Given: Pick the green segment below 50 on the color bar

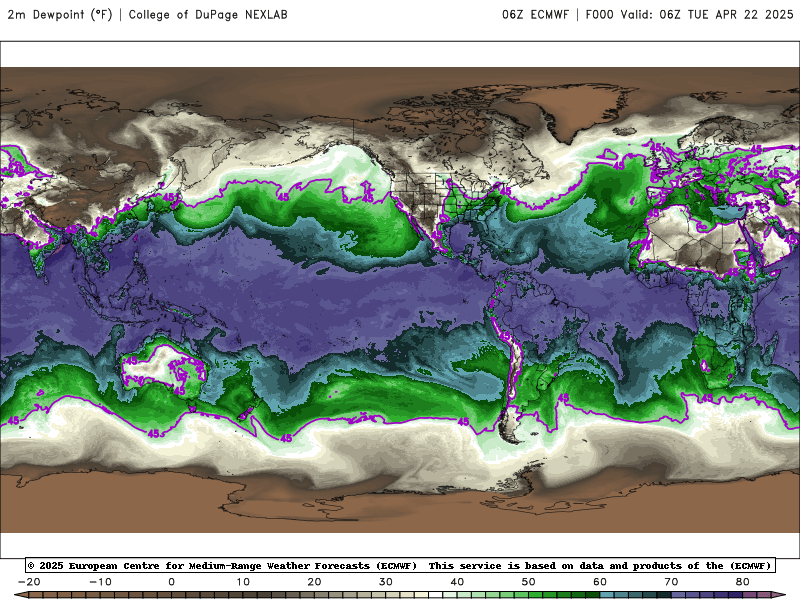Looking at the screenshot, I should (x=536, y=595).
